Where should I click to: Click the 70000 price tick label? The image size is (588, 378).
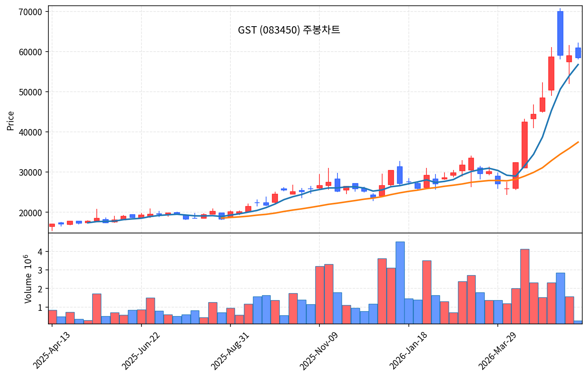31,12
